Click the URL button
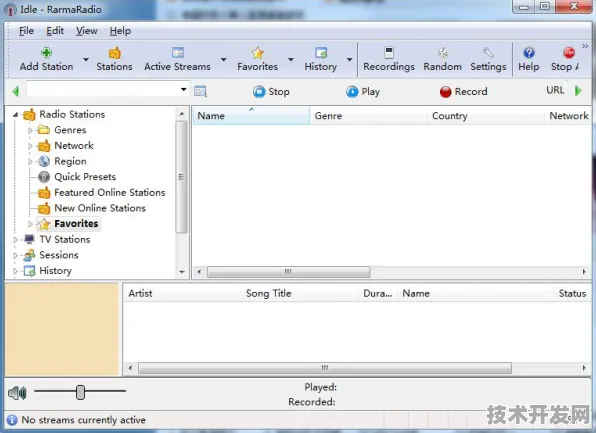This screenshot has width=596, height=433. pyautogui.click(x=555, y=90)
